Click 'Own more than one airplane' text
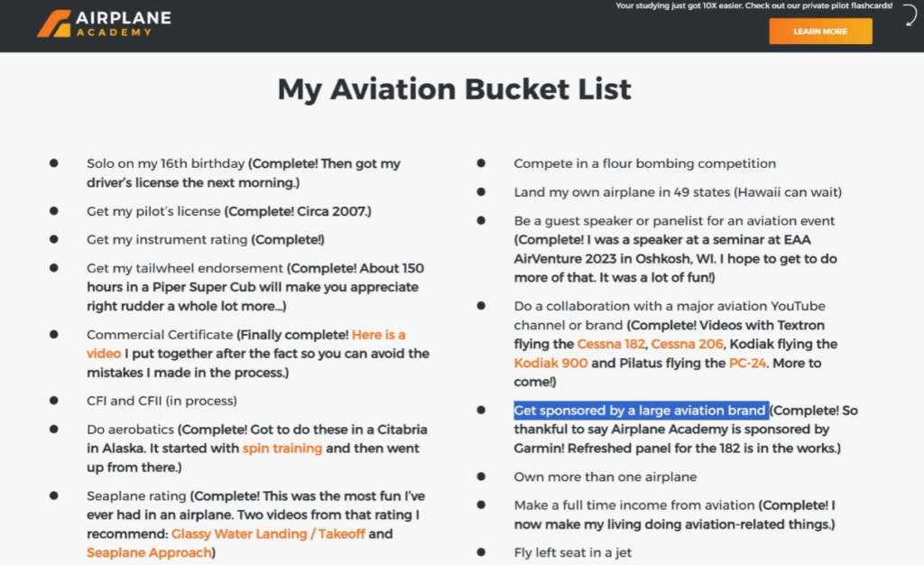Image resolution: width=924 pixels, height=565 pixels. [605, 477]
